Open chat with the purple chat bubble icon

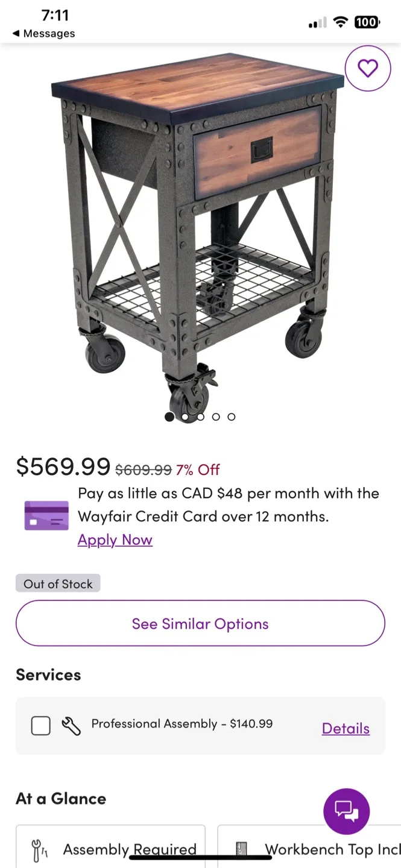tap(347, 811)
